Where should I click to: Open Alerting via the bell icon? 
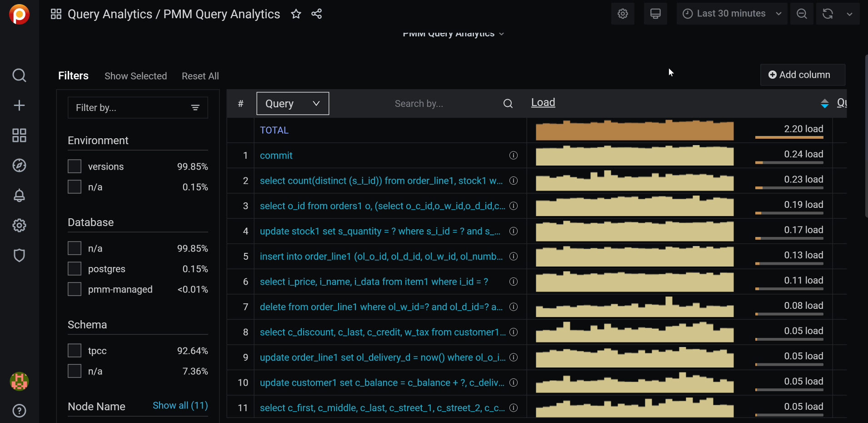coord(19,196)
